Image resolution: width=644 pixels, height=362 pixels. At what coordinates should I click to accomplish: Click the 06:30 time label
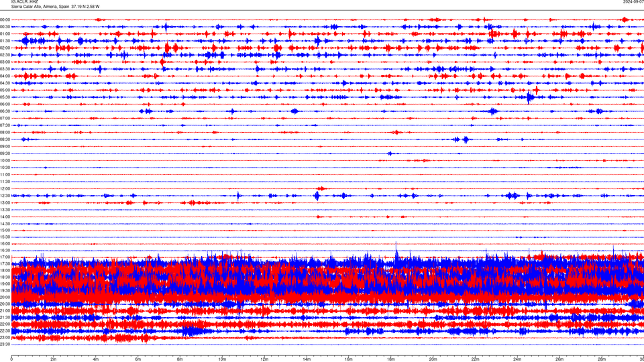pos(5,111)
